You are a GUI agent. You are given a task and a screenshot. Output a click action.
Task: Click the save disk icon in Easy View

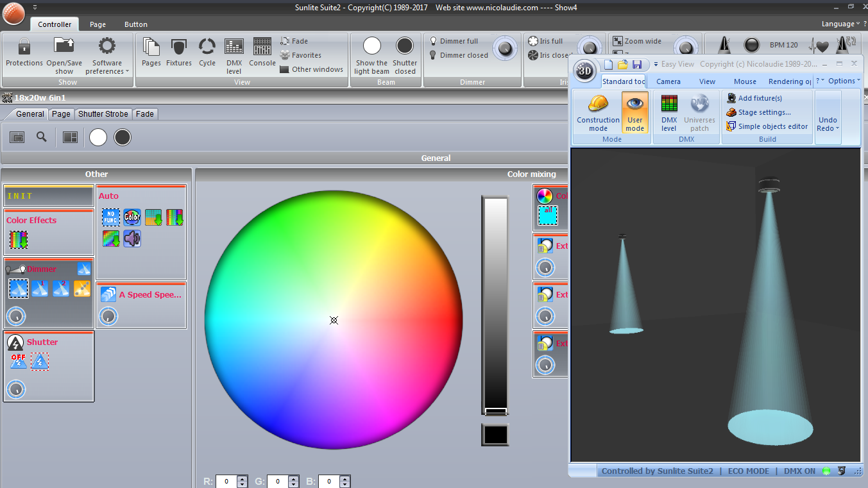[637, 64]
